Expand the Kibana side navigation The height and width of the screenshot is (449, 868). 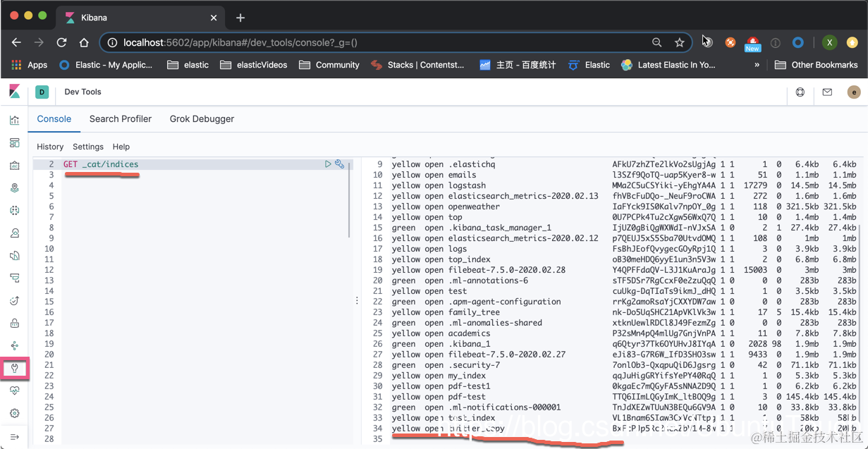point(14,437)
